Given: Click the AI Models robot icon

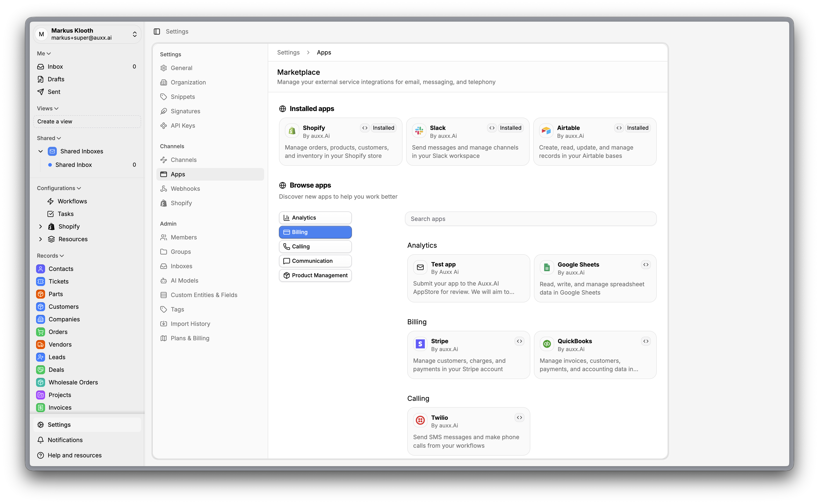Looking at the screenshot, I should click(163, 281).
